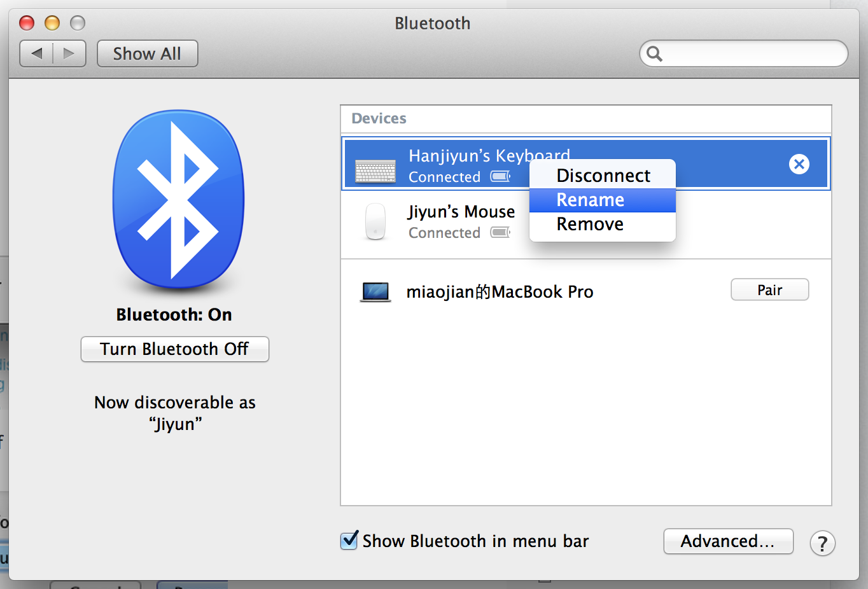
Task: Click the gray zoom window button
Action: [78, 23]
